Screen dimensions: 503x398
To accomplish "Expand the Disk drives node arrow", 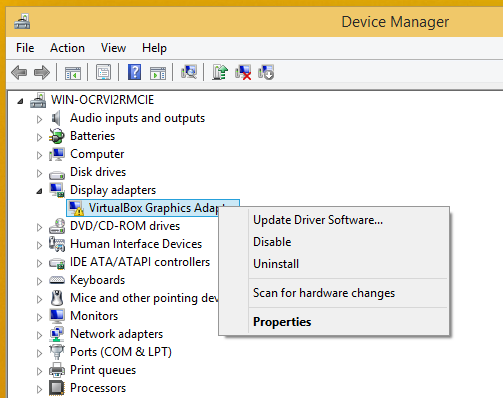I will (x=39, y=173).
